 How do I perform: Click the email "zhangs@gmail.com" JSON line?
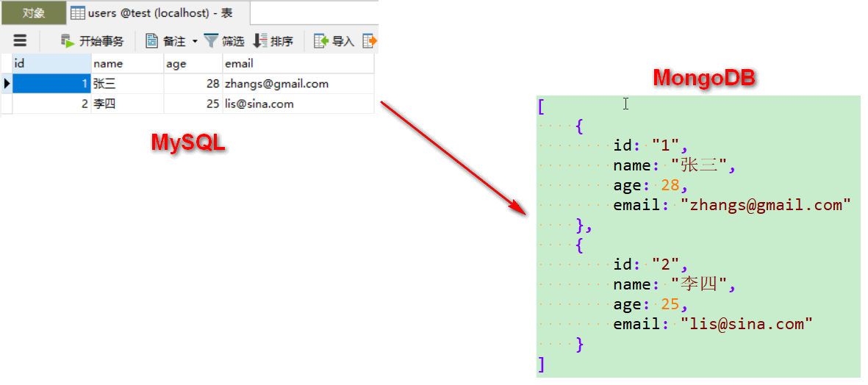(732, 205)
